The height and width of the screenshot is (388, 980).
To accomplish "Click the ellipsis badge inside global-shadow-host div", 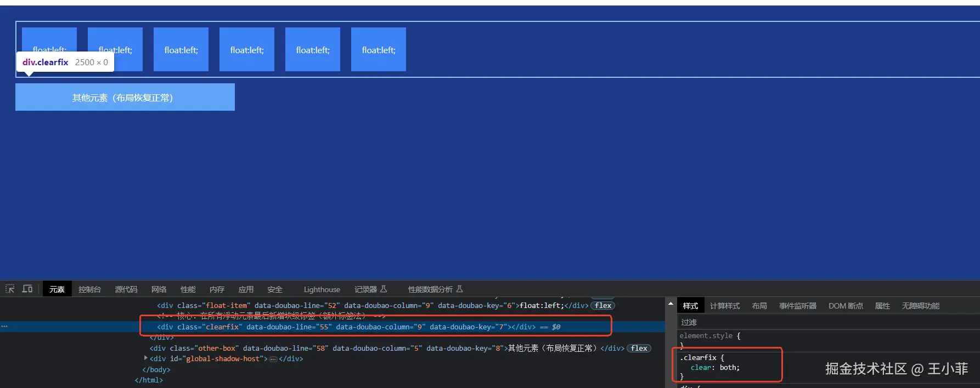I will 273,359.
